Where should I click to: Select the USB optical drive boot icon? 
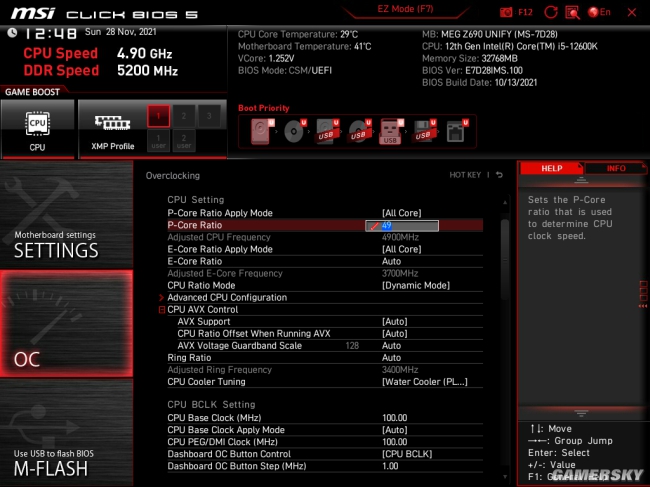(359, 131)
